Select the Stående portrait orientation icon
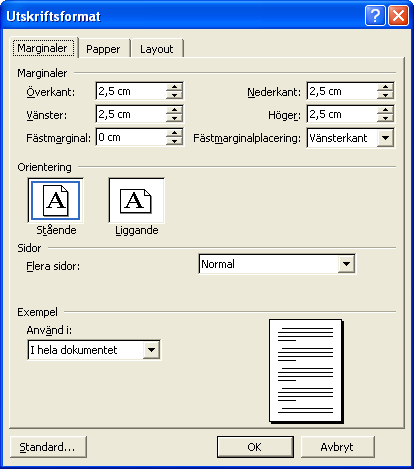This screenshot has width=414, height=469. [56, 200]
